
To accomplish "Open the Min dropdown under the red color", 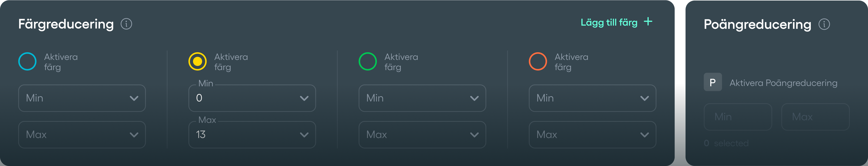I will (x=592, y=98).
